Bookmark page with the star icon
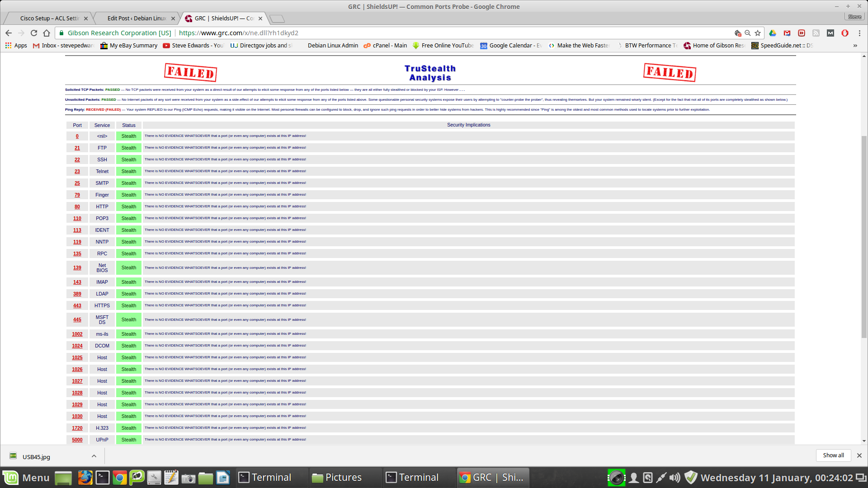The height and width of the screenshot is (488, 868). [x=758, y=33]
